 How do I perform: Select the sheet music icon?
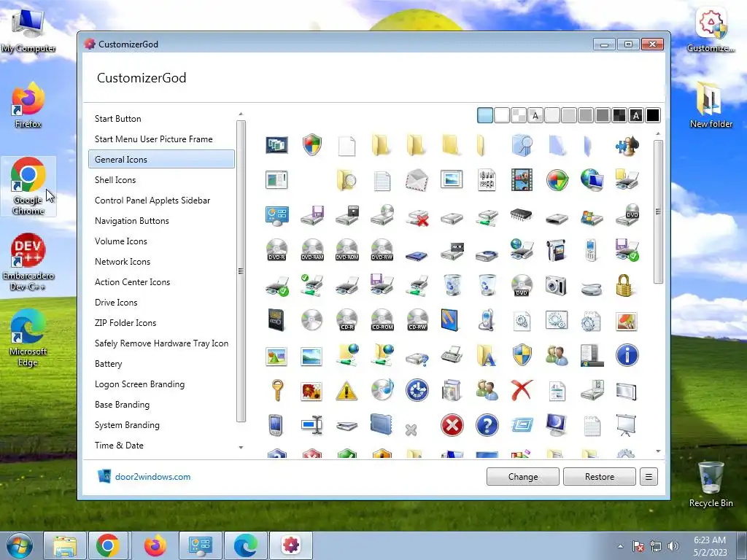tap(487, 180)
